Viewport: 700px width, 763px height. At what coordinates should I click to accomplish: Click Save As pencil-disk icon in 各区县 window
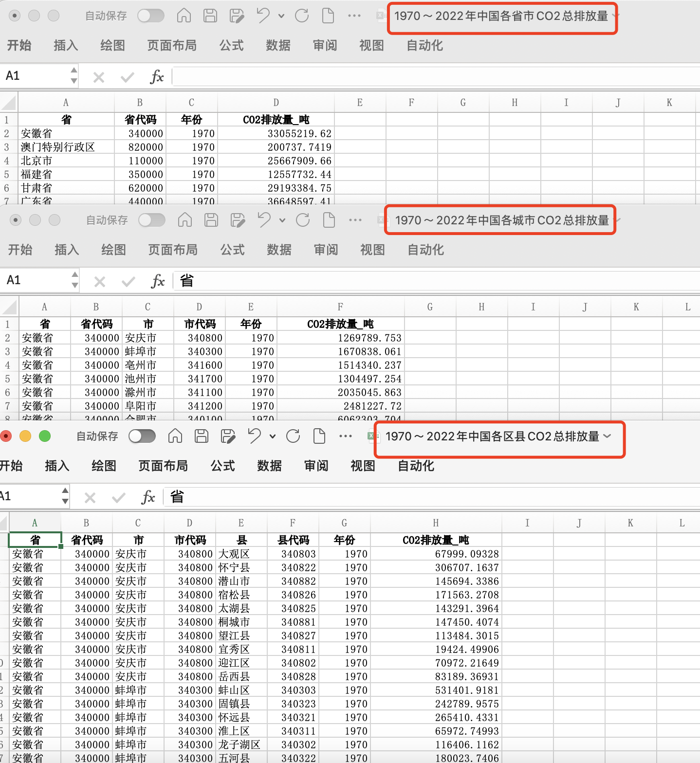pyautogui.click(x=228, y=436)
